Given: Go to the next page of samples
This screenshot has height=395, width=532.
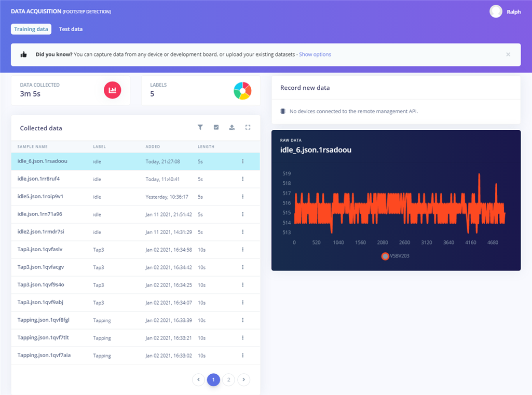Looking at the screenshot, I should point(243,379).
